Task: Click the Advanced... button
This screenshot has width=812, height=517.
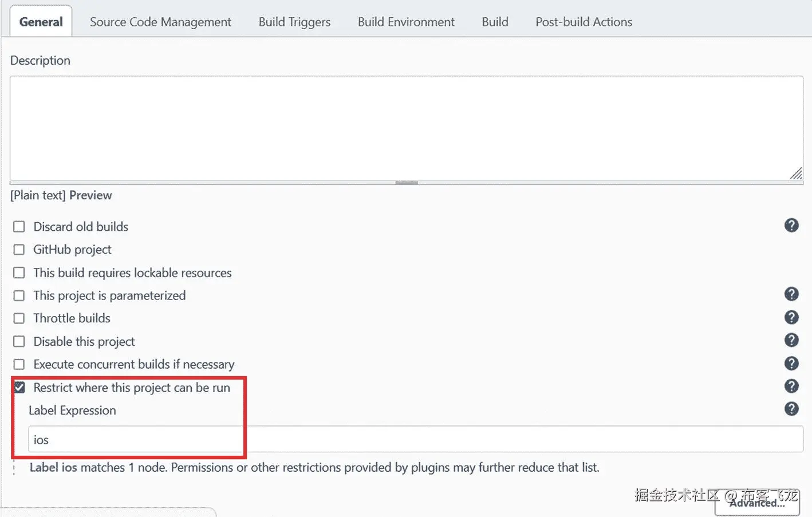Action: [757, 503]
